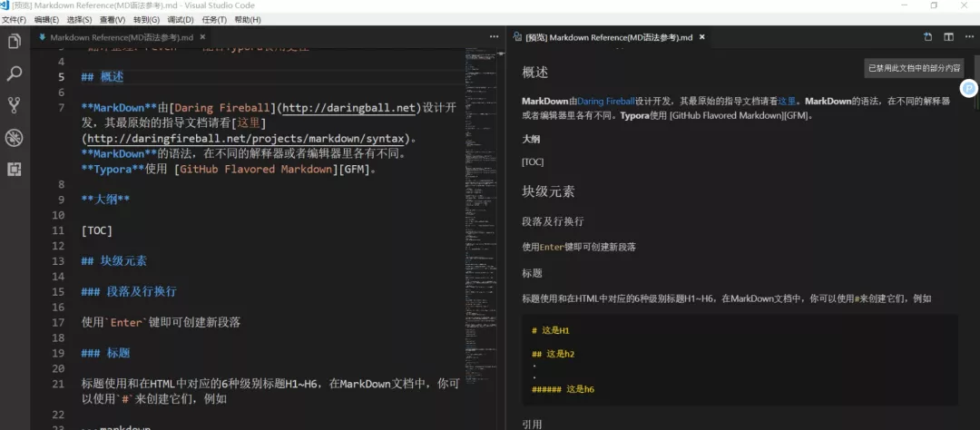Screen dimensions: 980x430
Task: Open the Extensions view in activity bar
Action: (15, 170)
